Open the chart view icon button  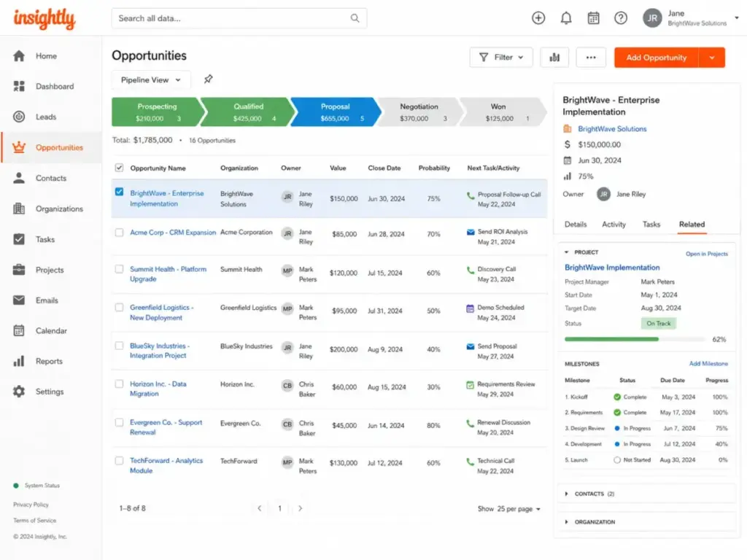(554, 57)
